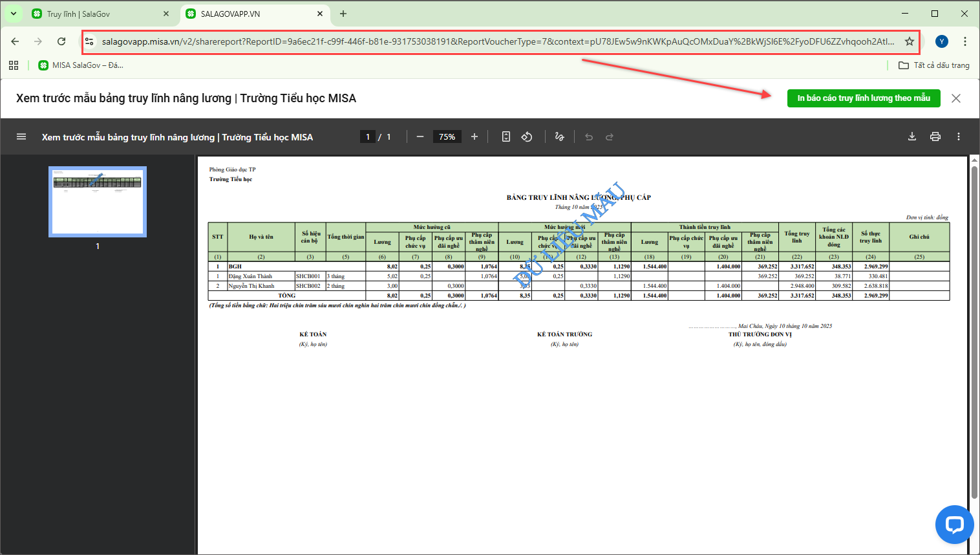The image size is (980, 555).
Task: Expand the tab search dropdown arrow
Action: (x=14, y=14)
